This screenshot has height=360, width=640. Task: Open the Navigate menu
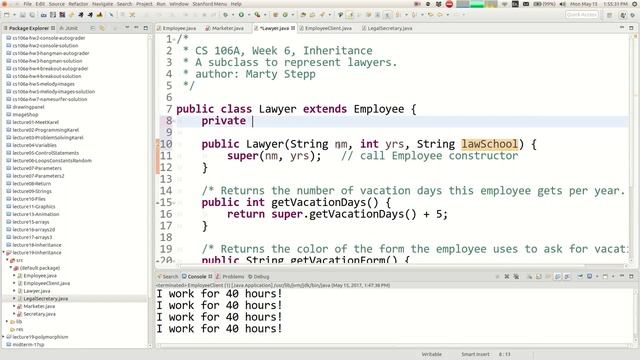click(x=102, y=4)
